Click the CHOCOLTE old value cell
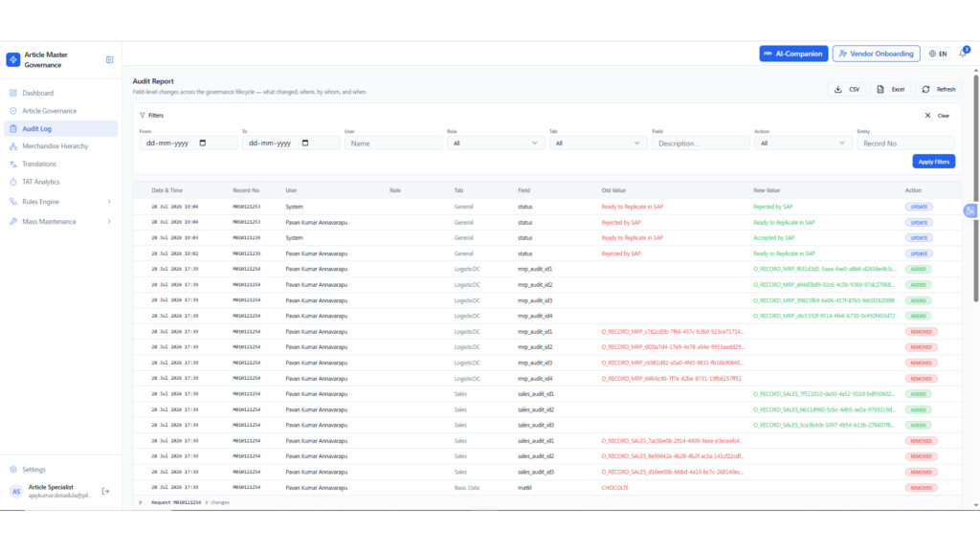This screenshot has height=551, width=980. (x=615, y=488)
